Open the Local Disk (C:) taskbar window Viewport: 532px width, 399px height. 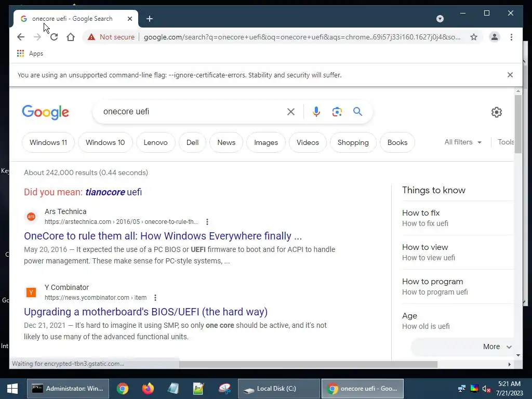279,389
